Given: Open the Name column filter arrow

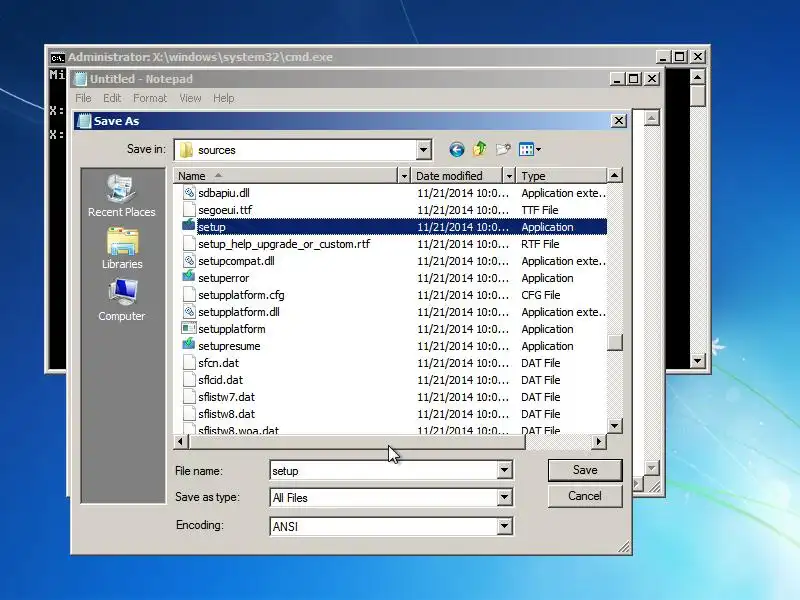Looking at the screenshot, I should [x=404, y=176].
